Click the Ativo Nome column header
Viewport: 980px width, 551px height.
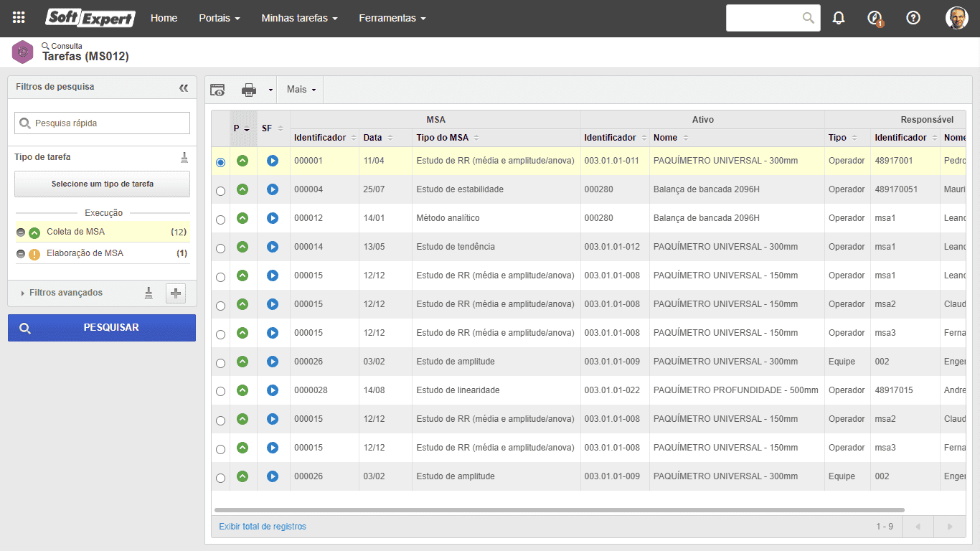pyautogui.click(x=665, y=138)
